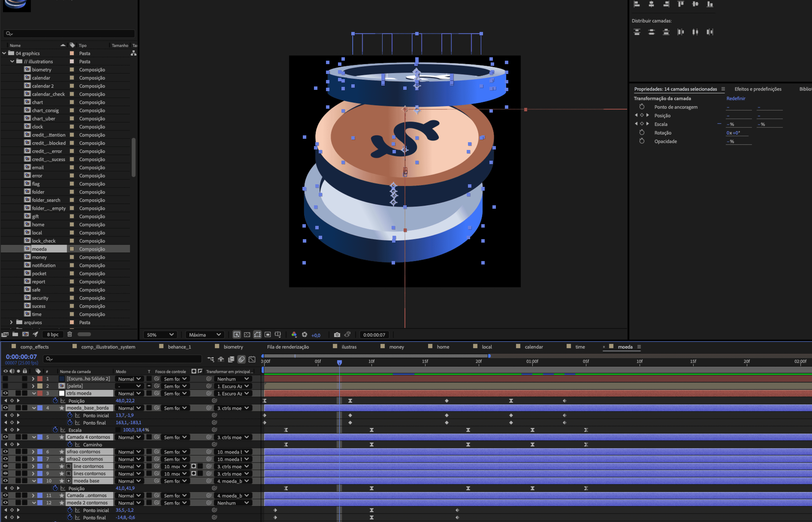Click the 8 bpc color depth button
The image size is (812, 522).
pos(53,334)
